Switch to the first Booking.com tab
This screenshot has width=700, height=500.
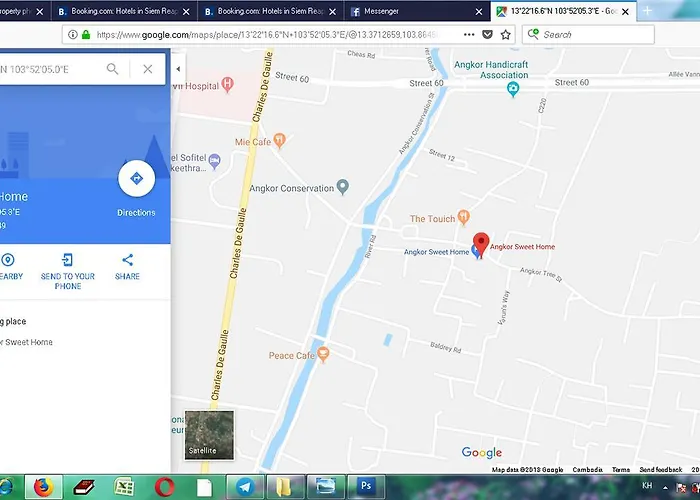tap(125, 11)
